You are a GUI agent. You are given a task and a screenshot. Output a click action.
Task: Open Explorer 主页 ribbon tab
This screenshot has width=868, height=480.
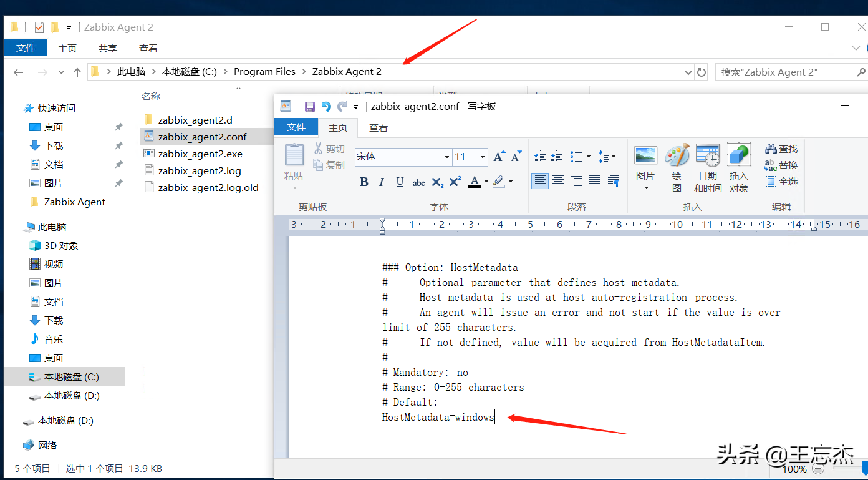pos(67,48)
